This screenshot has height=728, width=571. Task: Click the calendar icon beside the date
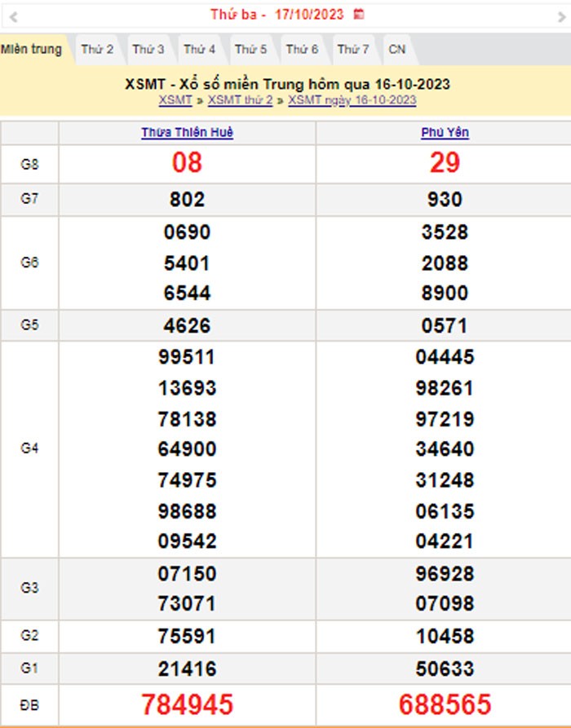coord(359,15)
